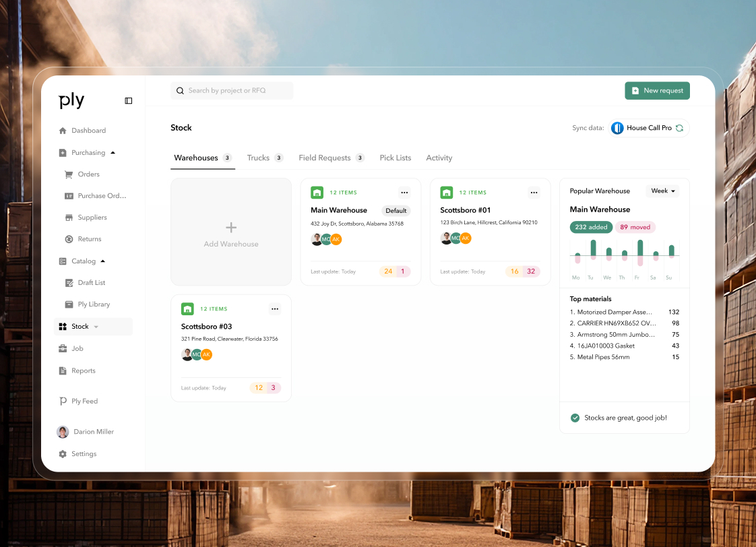The width and height of the screenshot is (756, 547).
Task: Click the Draft List edit icon
Action: click(69, 283)
